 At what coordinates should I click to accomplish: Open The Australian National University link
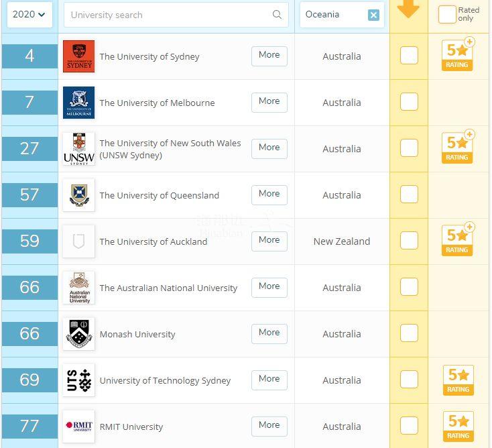click(x=168, y=288)
